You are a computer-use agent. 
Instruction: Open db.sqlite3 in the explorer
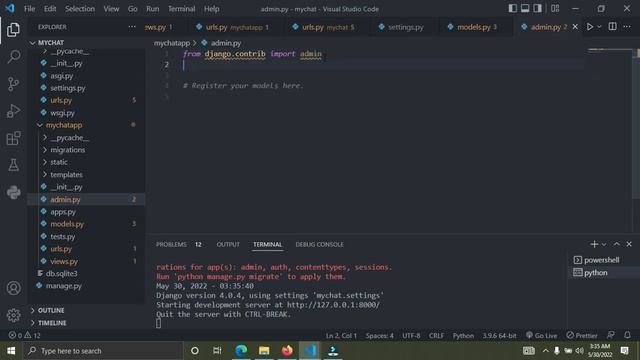[87, 273]
